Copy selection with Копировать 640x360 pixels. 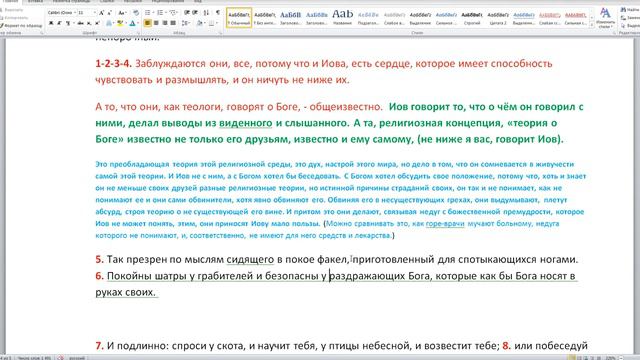click(x=14, y=18)
